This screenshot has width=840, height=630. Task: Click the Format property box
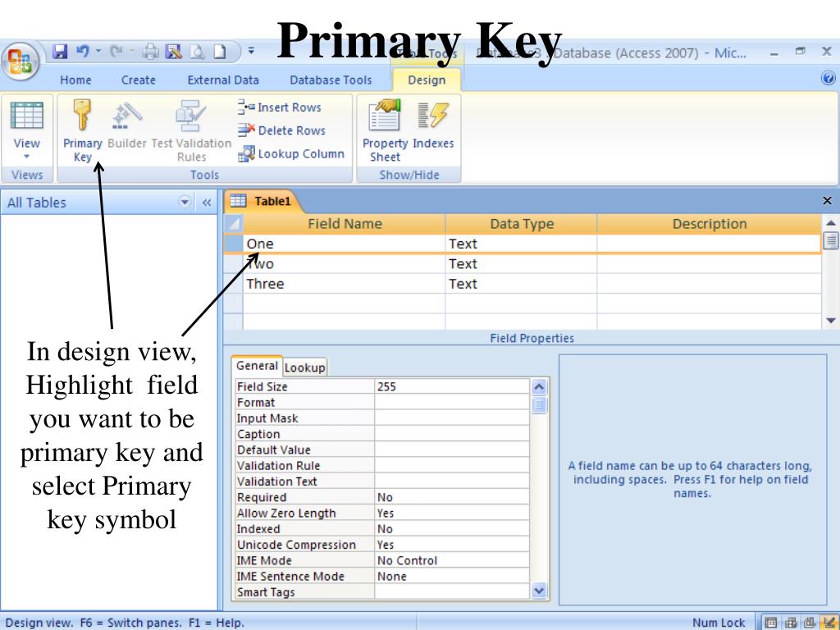[x=452, y=402]
